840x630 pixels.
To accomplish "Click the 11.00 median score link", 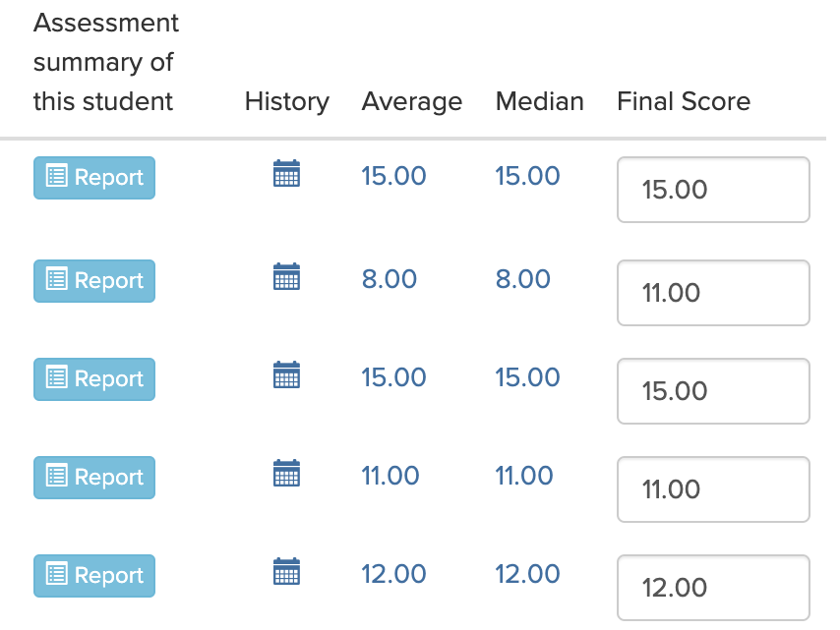I will point(523,476).
